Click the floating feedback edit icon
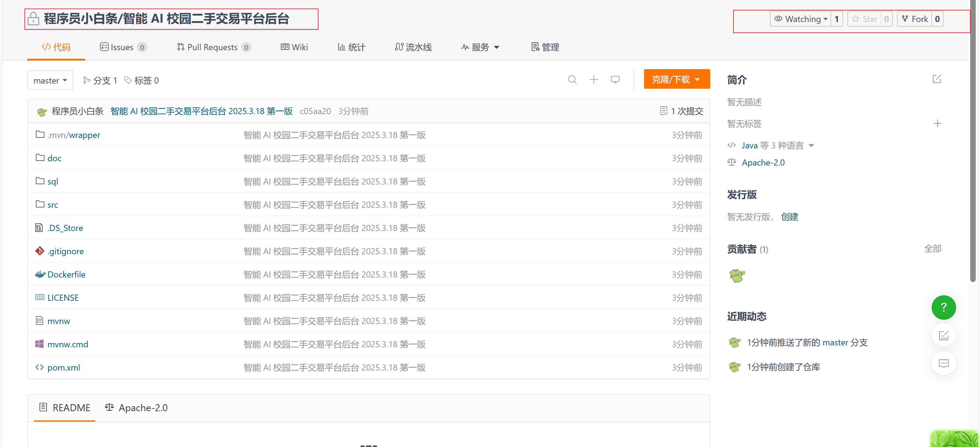This screenshot has width=980, height=447. coord(944,336)
